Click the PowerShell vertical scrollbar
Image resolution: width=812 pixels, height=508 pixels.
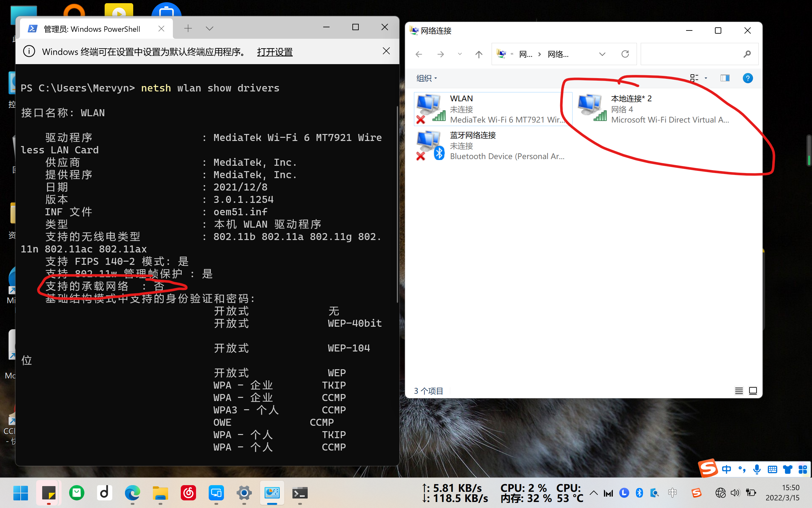[397, 204]
